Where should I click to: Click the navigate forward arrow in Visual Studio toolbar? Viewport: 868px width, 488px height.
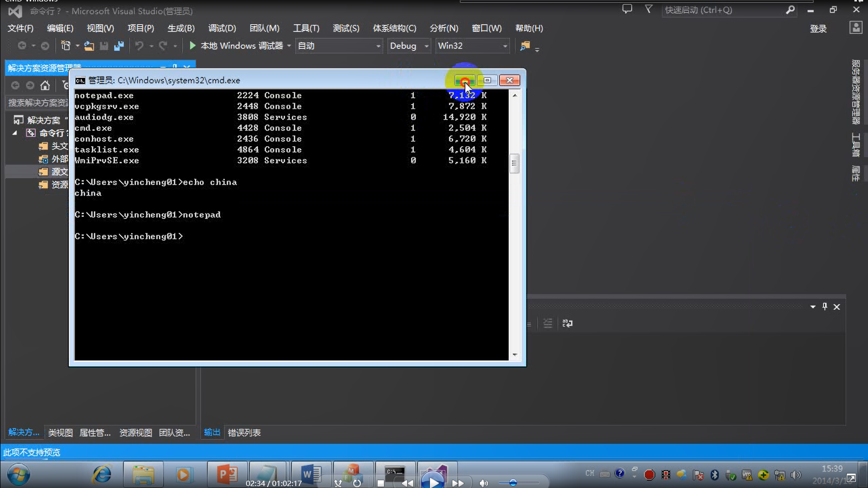pyautogui.click(x=45, y=46)
